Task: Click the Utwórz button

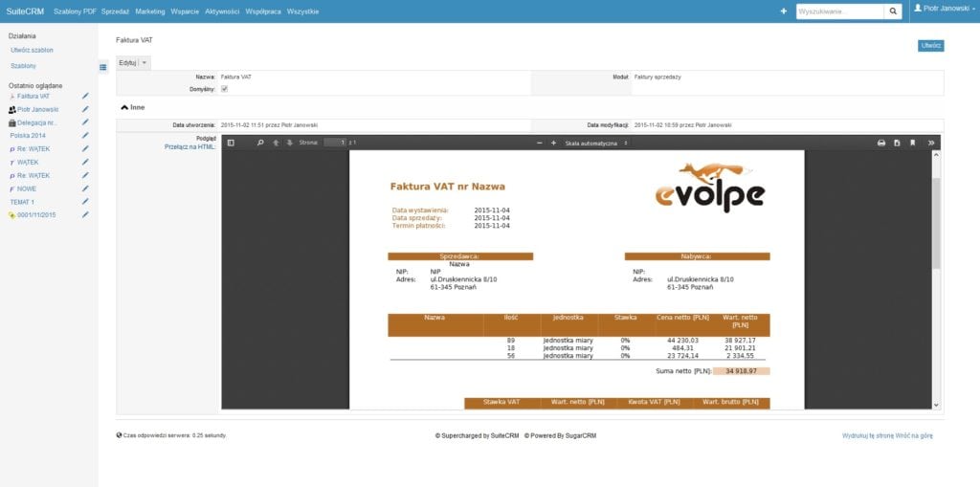Action: tap(930, 45)
